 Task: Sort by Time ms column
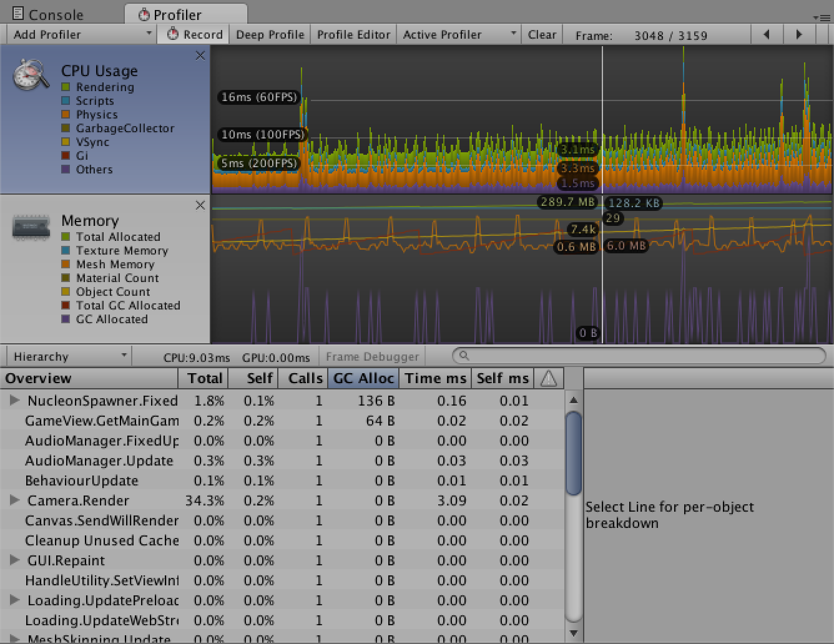[435, 378]
